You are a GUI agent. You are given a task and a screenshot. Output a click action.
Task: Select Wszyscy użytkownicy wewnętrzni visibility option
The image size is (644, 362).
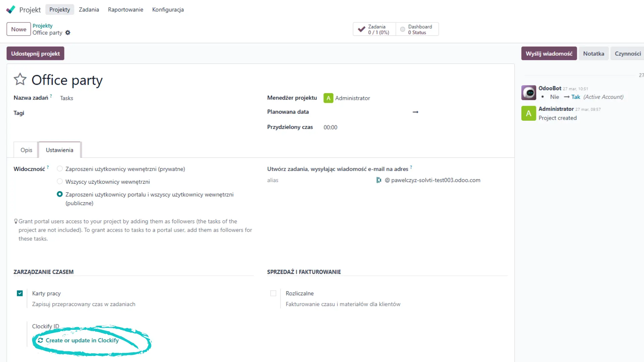60,181
